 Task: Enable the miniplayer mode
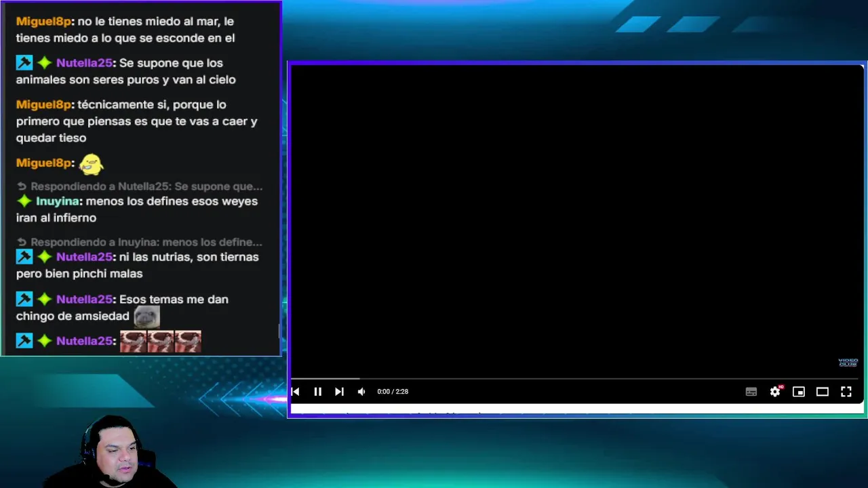click(799, 392)
